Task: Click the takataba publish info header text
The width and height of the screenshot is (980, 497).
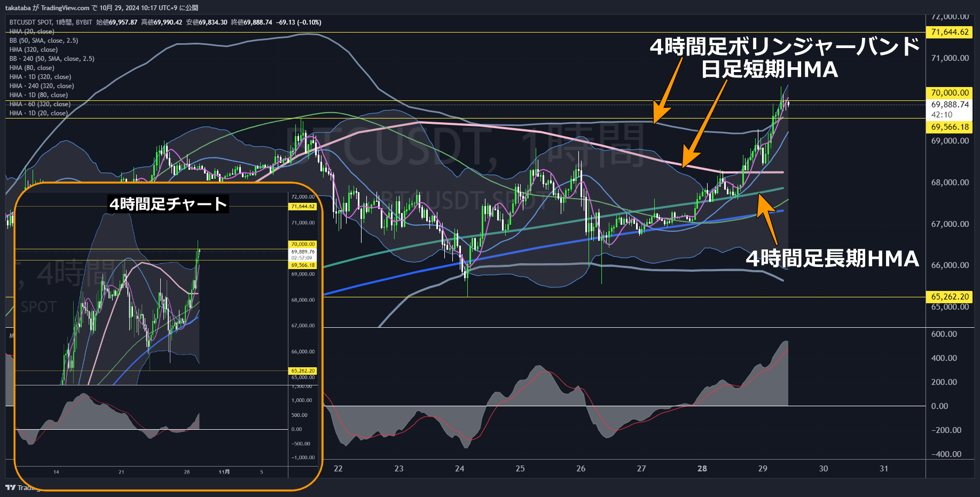Action: coord(101,8)
